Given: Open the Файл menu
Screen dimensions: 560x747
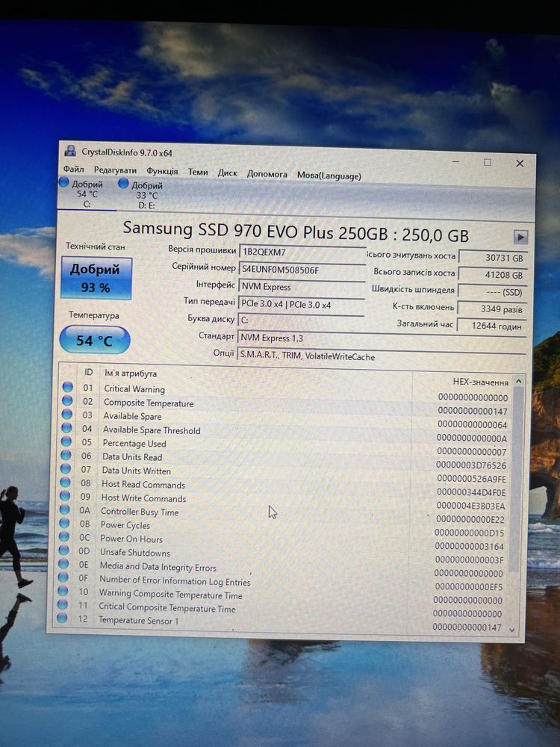Looking at the screenshot, I should click(73, 169).
